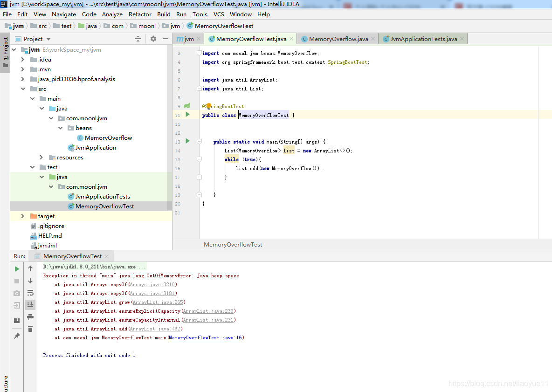Pin the run tab with pin icon
Image resolution: width=552 pixels, height=392 pixels.
point(17,336)
